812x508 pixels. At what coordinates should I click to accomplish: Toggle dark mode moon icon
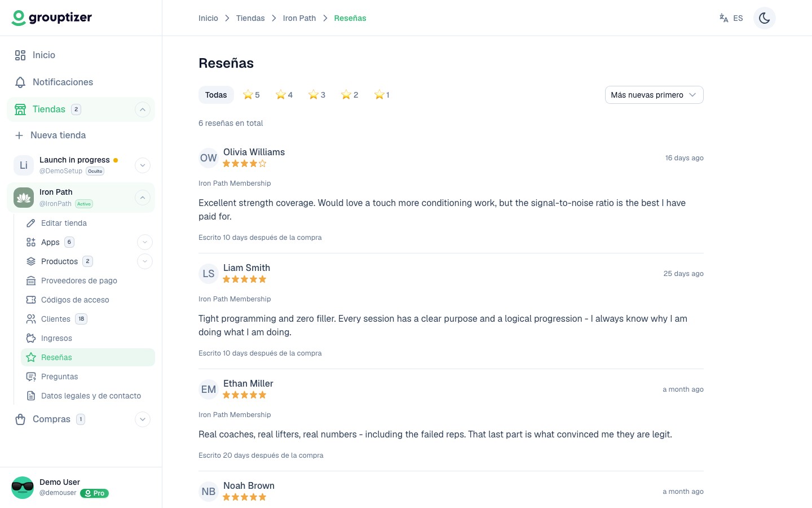[x=764, y=18]
